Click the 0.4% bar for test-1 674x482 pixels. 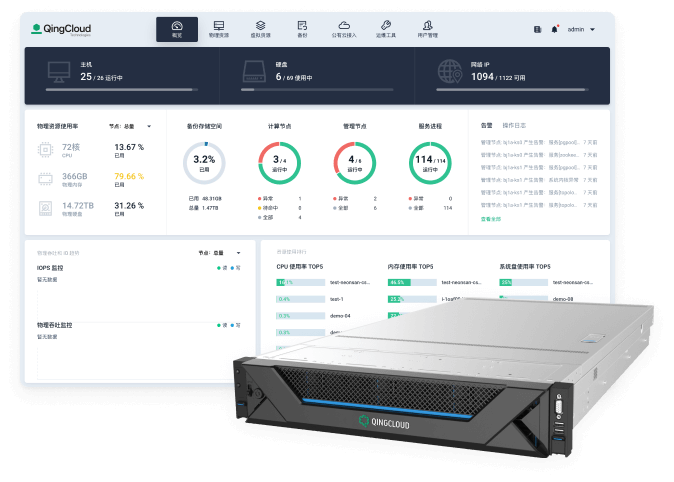[x=300, y=299]
